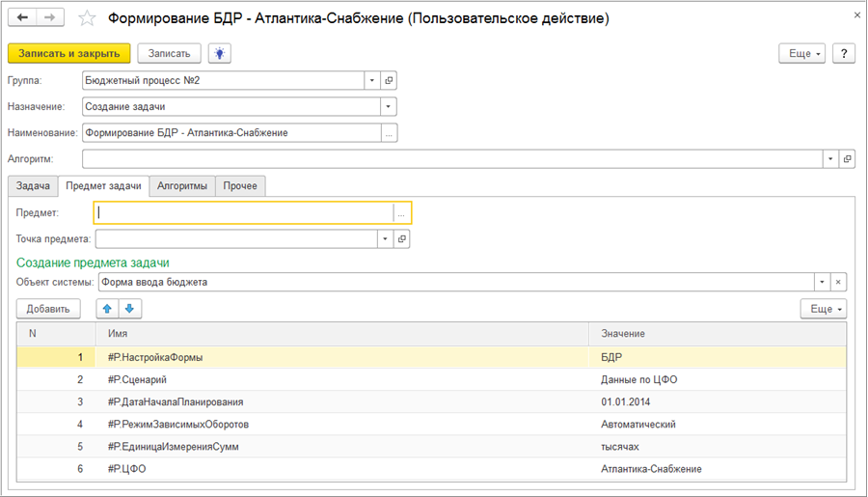The image size is (868, 497).
Task: Expand the Группа dropdown arrow
Action: point(371,80)
